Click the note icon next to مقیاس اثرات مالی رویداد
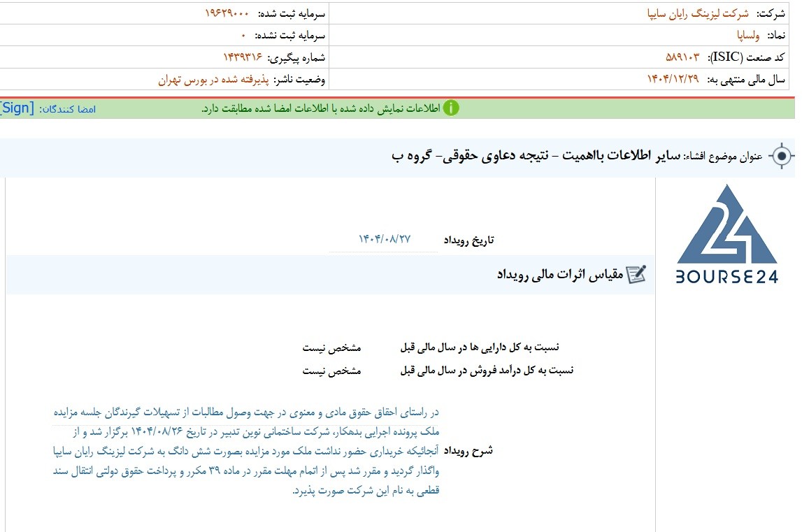 pyautogui.click(x=636, y=275)
